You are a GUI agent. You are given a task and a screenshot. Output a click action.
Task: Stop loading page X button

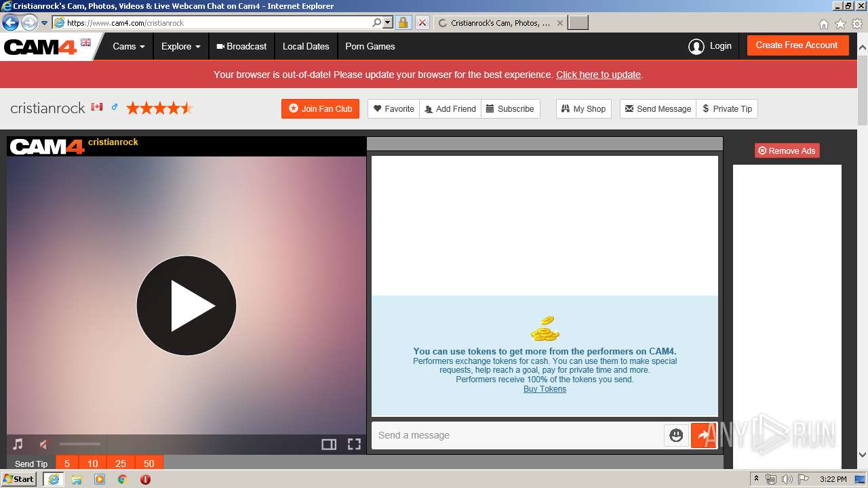pyautogui.click(x=422, y=22)
